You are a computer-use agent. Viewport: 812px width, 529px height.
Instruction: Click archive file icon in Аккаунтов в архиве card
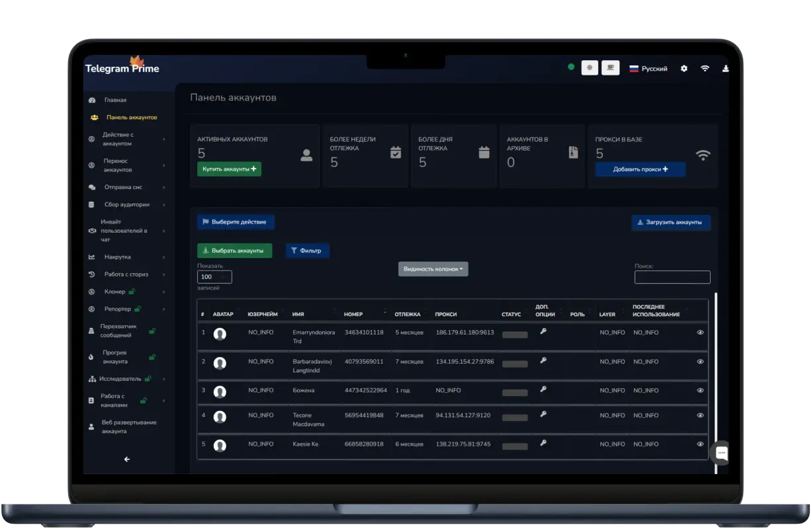point(573,152)
